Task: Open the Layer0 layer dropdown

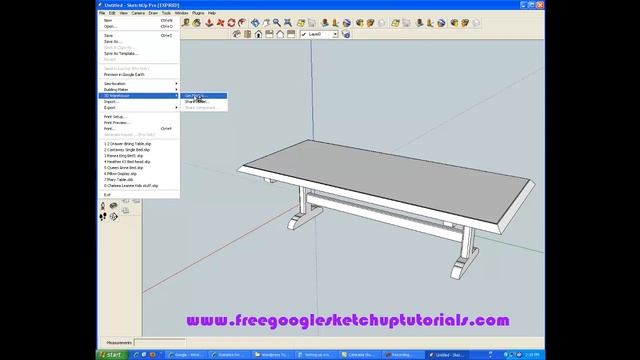Action: [319, 34]
